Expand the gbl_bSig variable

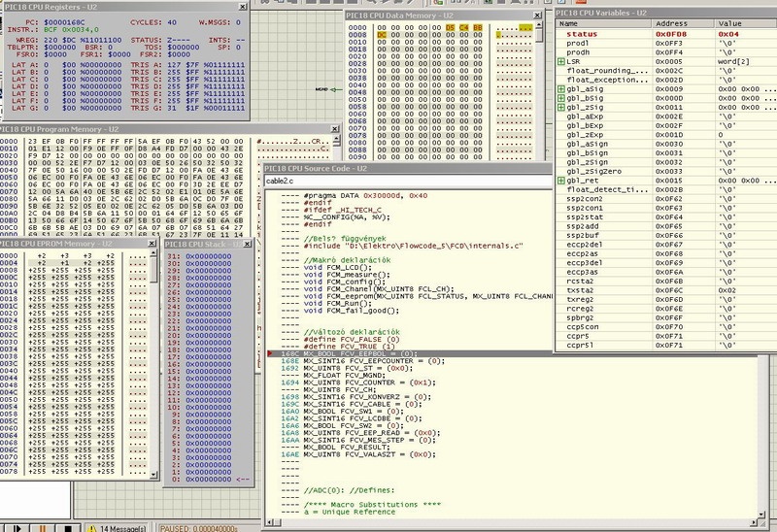pyautogui.click(x=561, y=98)
